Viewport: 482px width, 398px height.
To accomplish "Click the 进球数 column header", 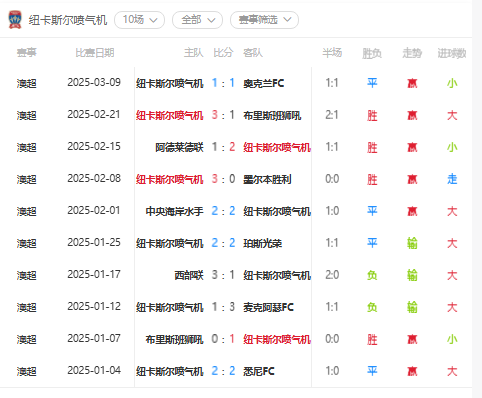I will [452, 53].
